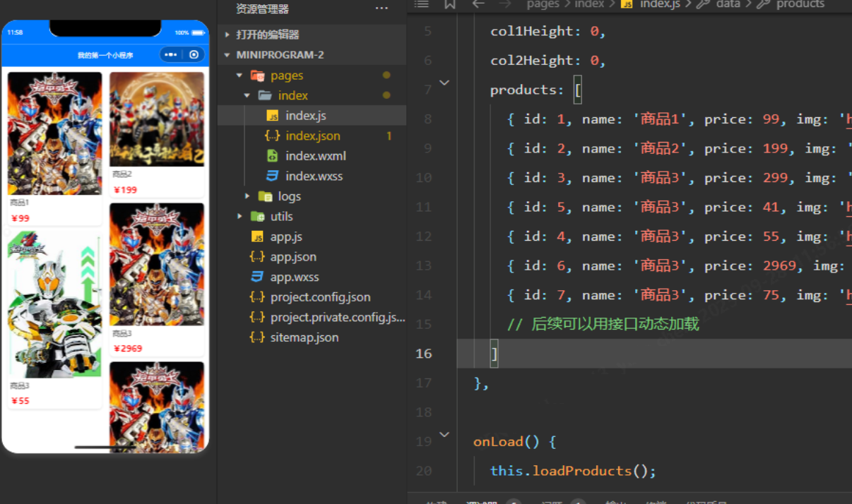Click the blue WXSS icon beside index.wxss
This screenshot has width=852, height=504.
pyautogui.click(x=272, y=176)
